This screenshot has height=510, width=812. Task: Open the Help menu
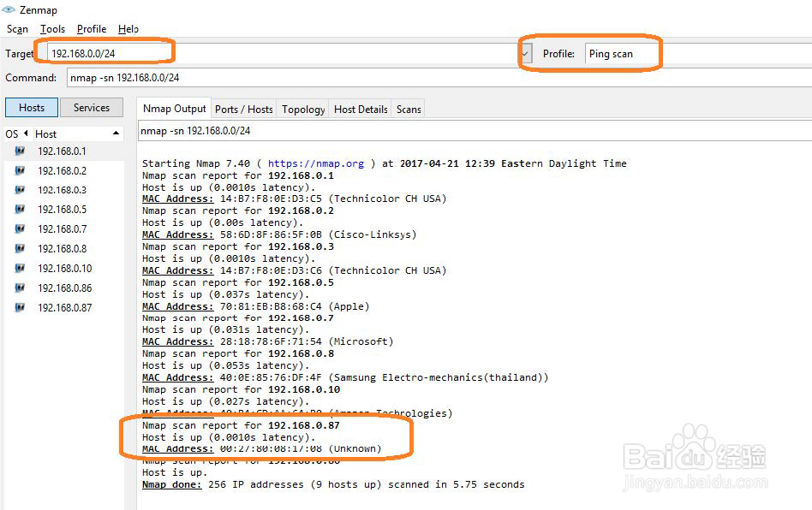point(128,29)
